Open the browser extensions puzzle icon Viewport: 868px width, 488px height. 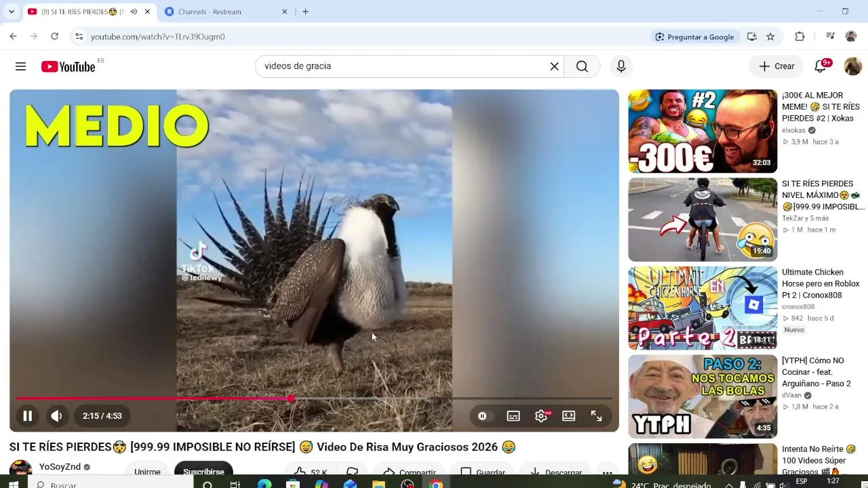(x=800, y=37)
